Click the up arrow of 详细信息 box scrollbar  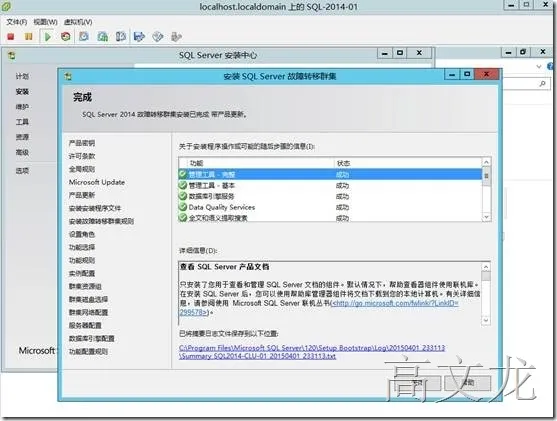point(486,266)
